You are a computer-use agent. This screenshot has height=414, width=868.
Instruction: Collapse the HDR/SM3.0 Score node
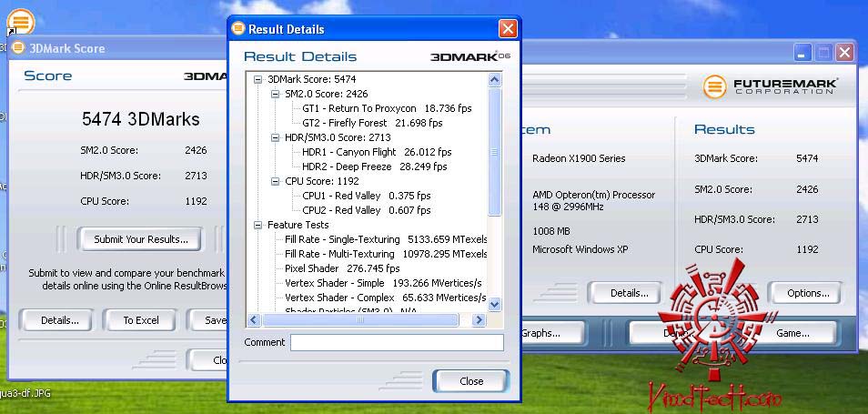pyautogui.click(x=275, y=137)
